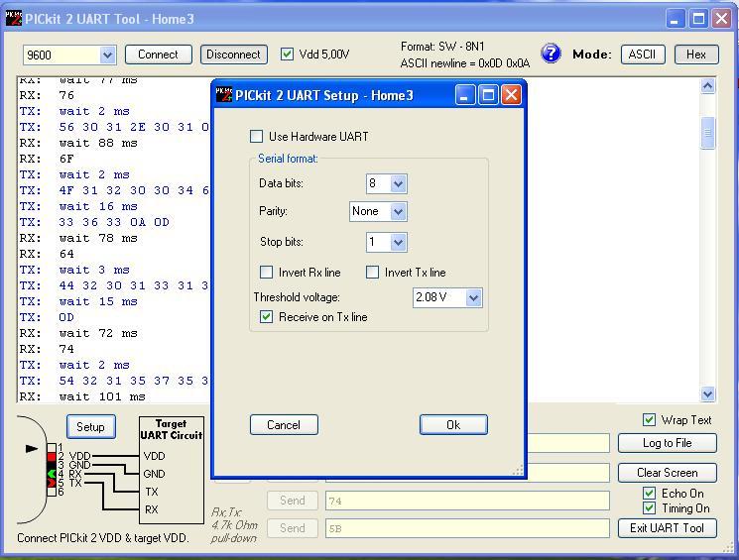Screen dimensions: 739x560
Task: Click the input field containing 5B
Action: point(467,528)
